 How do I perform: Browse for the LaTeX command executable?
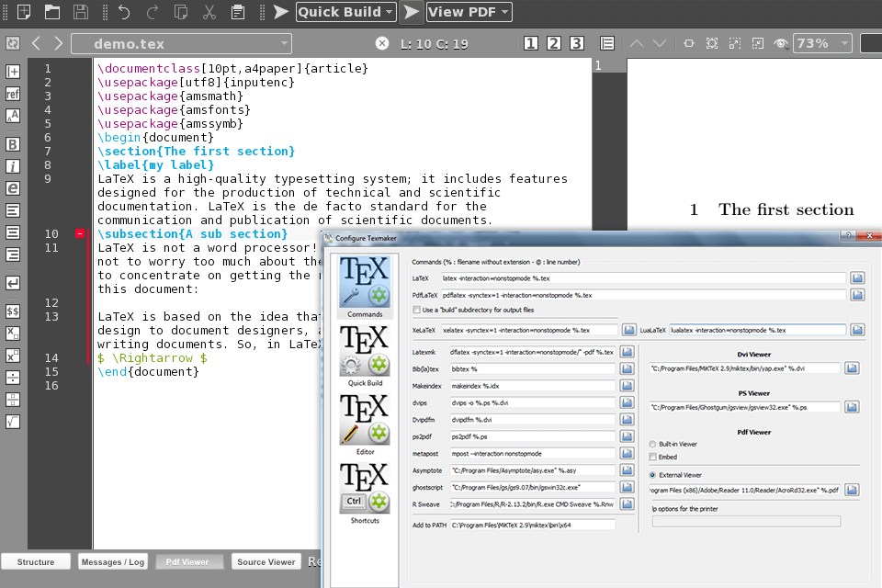click(x=857, y=278)
